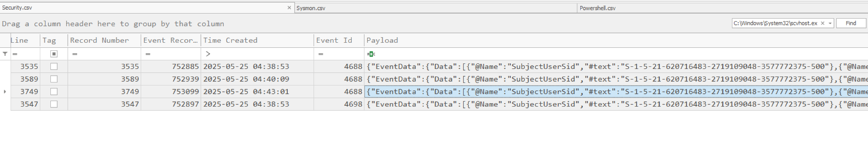The image size is (868, 162).
Task: Change the Time Created greater-than operator
Action: (x=208, y=54)
